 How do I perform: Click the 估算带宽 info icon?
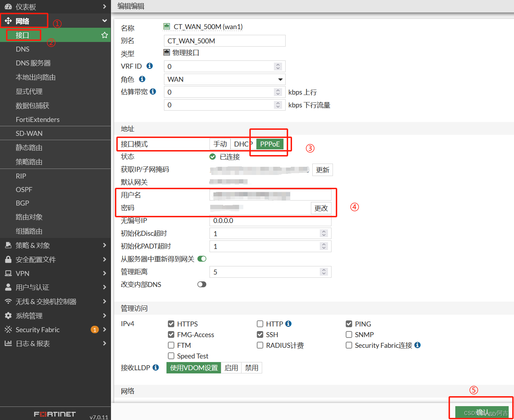click(x=153, y=91)
